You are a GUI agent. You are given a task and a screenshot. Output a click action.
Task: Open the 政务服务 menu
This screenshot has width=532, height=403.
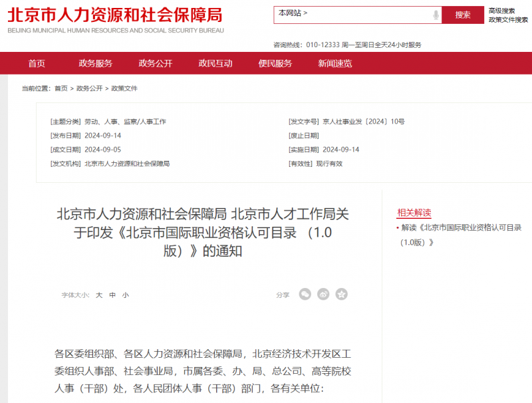pyautogui.click(x=96, y=64)
